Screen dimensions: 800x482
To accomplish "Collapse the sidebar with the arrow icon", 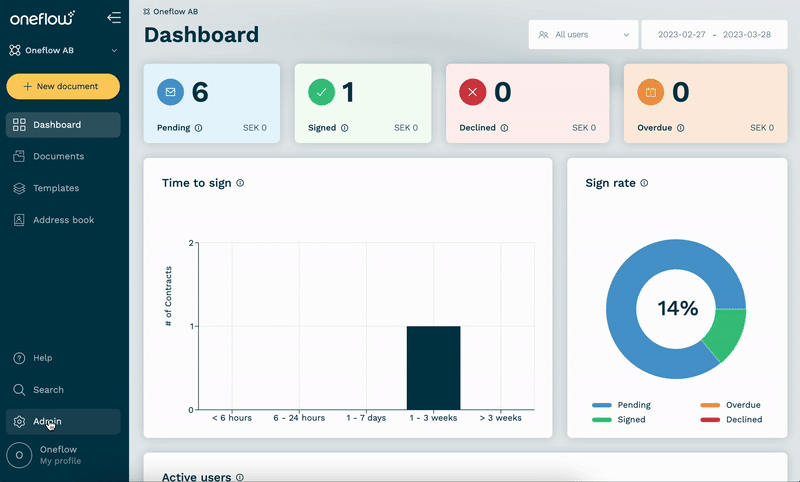I will [x=114, y=18].
